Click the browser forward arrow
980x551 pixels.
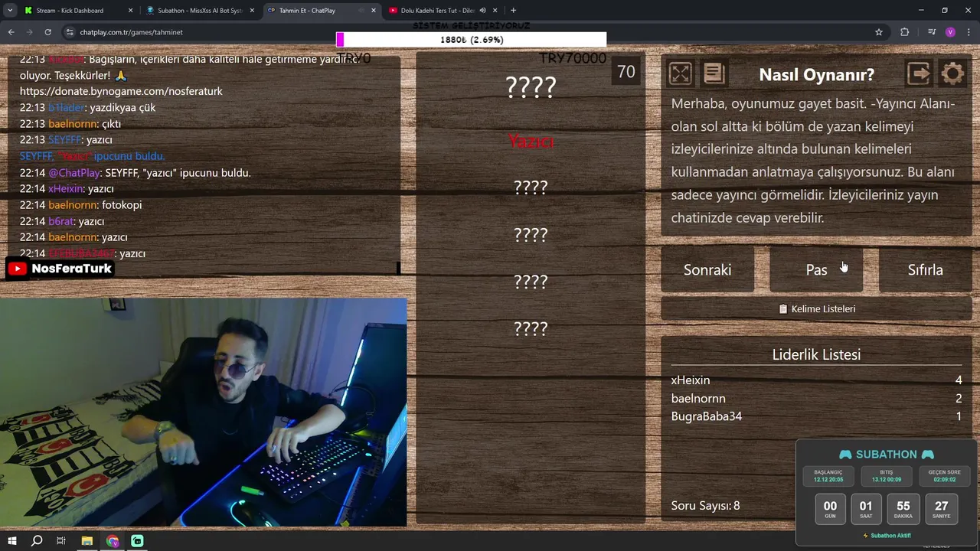click(29, 32)
